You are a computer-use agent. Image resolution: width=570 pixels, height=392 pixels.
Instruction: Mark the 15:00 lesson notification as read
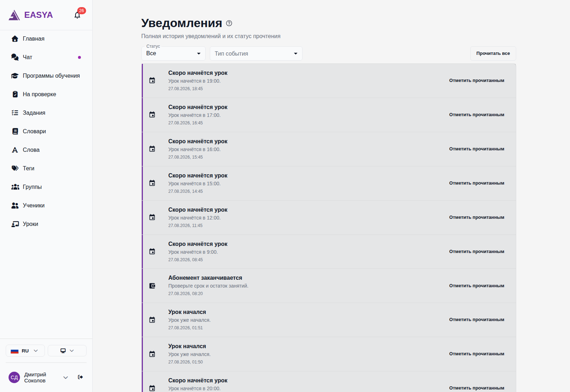tap(477, 183)
